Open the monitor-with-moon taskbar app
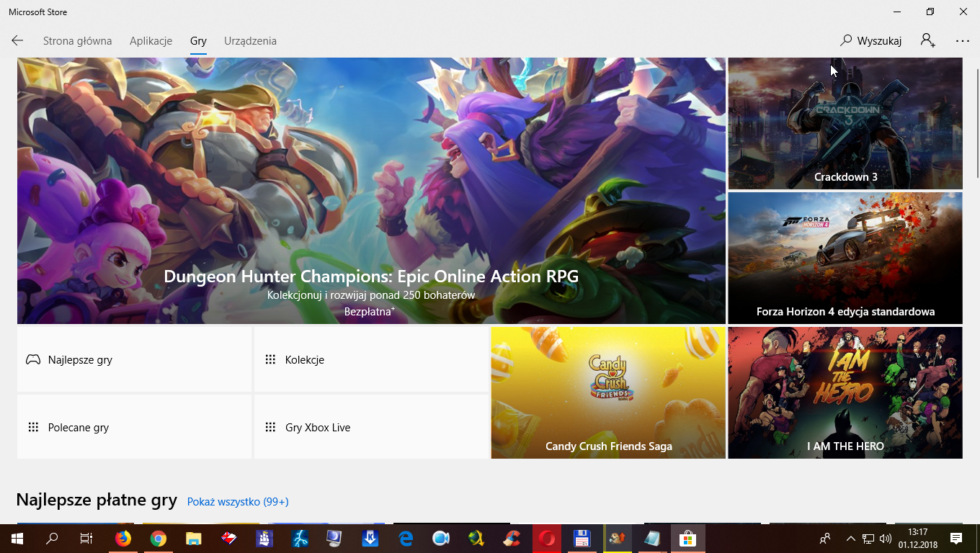The image size is (980, 553). [335, 538]
